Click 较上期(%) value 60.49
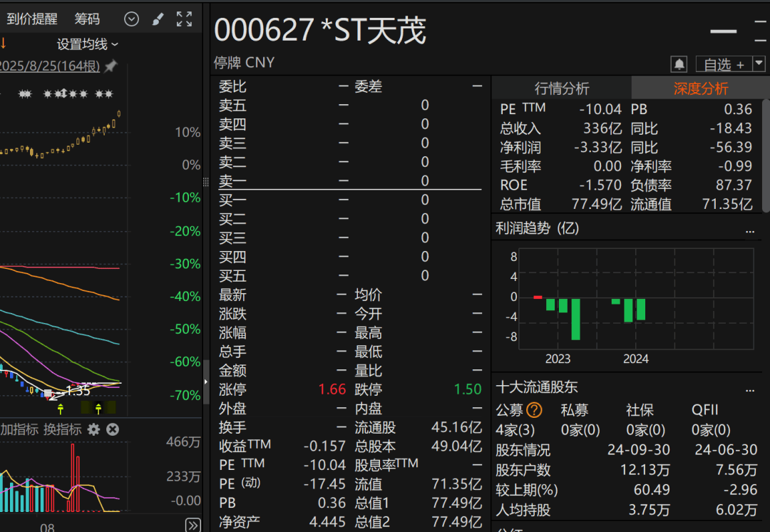 [652, 490]
